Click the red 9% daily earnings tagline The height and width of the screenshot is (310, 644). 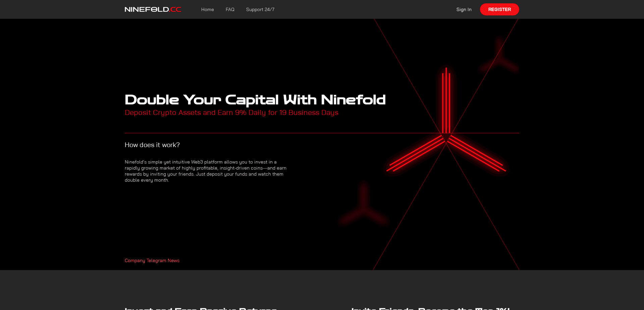[231, 113]
